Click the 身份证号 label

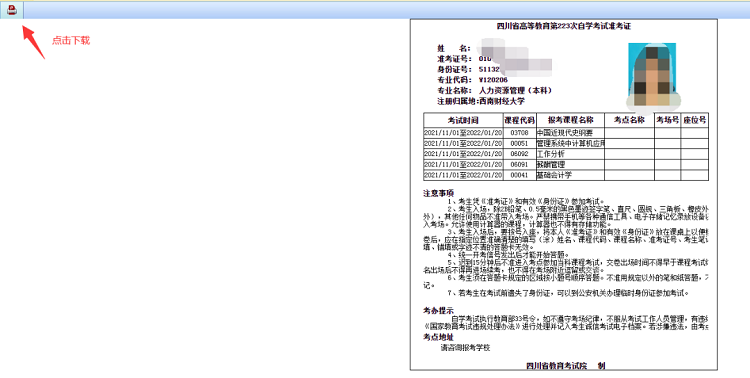tap(454, 69)
